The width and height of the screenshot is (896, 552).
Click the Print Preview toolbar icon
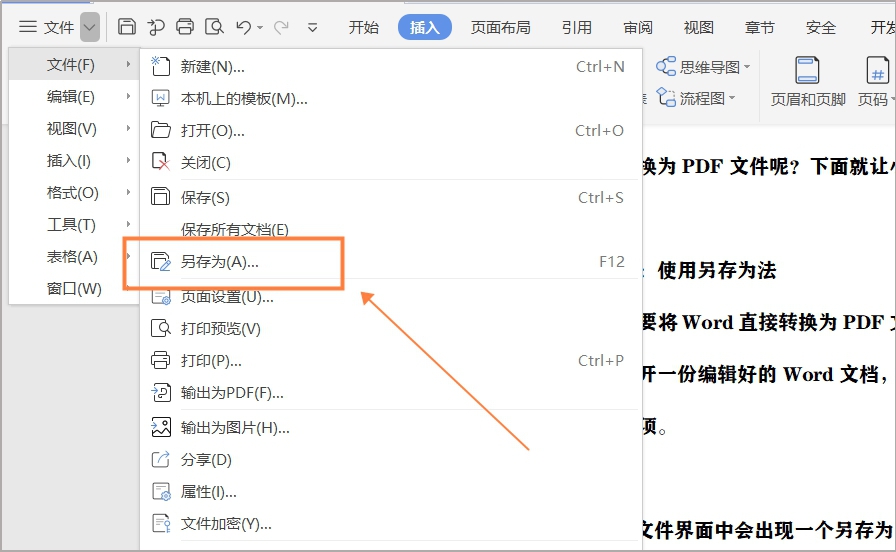point(214,27)
